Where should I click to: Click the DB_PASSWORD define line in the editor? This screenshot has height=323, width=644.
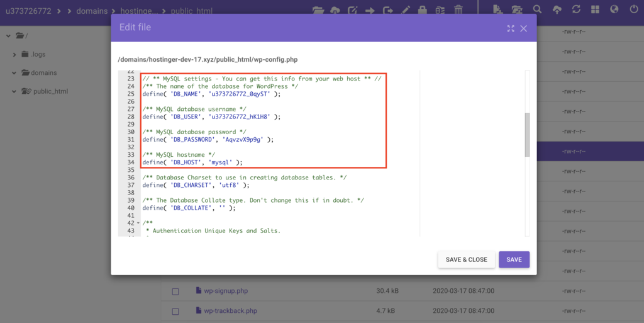(x=208, y=139)
